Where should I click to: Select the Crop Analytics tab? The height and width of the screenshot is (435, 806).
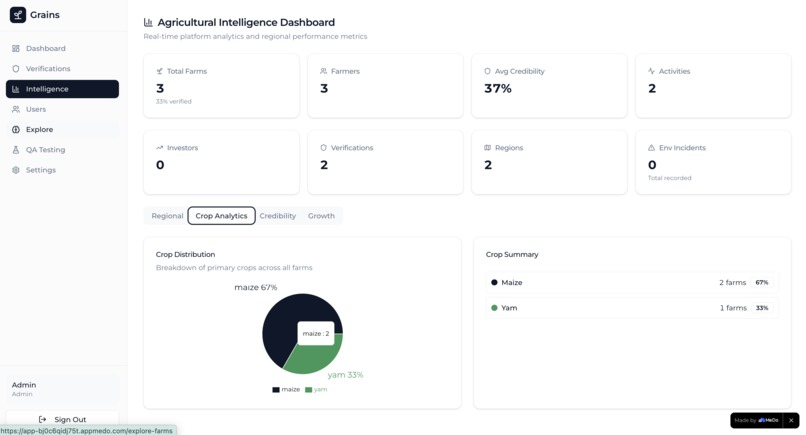pyautogui.click(x=221, y=216)
